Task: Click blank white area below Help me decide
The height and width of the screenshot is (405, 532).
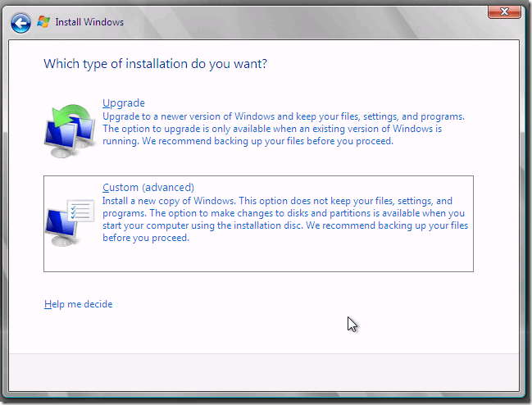Action: point(205,332)
